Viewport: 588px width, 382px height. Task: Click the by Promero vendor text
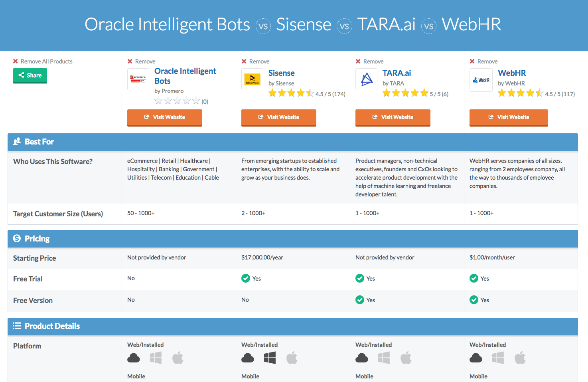169,91
